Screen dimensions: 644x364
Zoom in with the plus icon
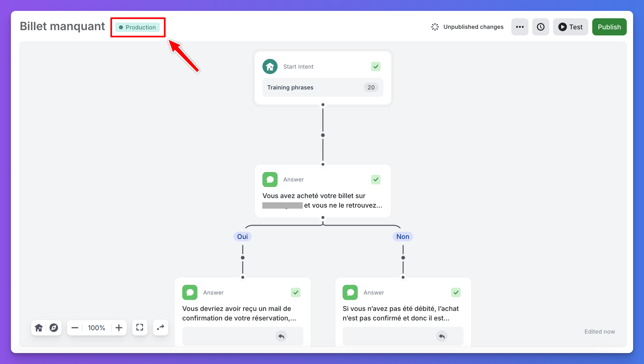pos(119,327)
